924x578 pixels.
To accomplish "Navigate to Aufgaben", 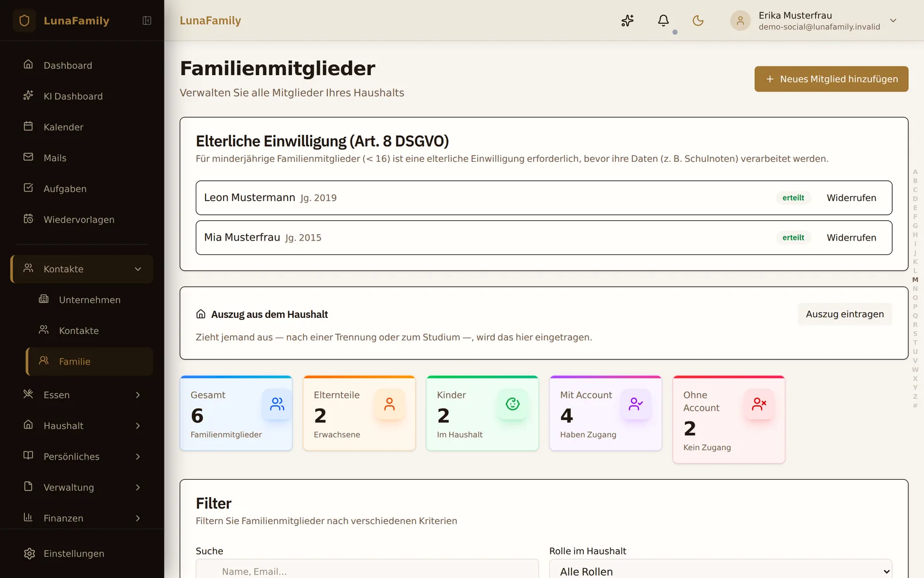I will pyautogui.click(x=82, y=188).
